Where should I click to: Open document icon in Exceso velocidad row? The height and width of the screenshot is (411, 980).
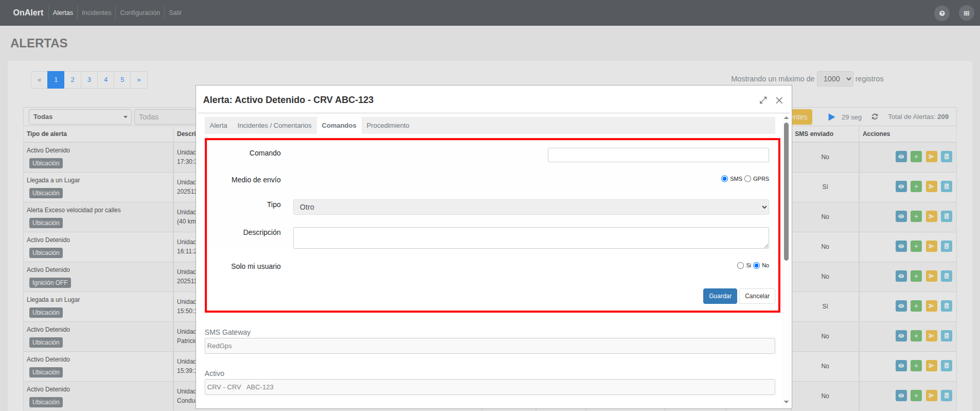click(x=947, y=216)
